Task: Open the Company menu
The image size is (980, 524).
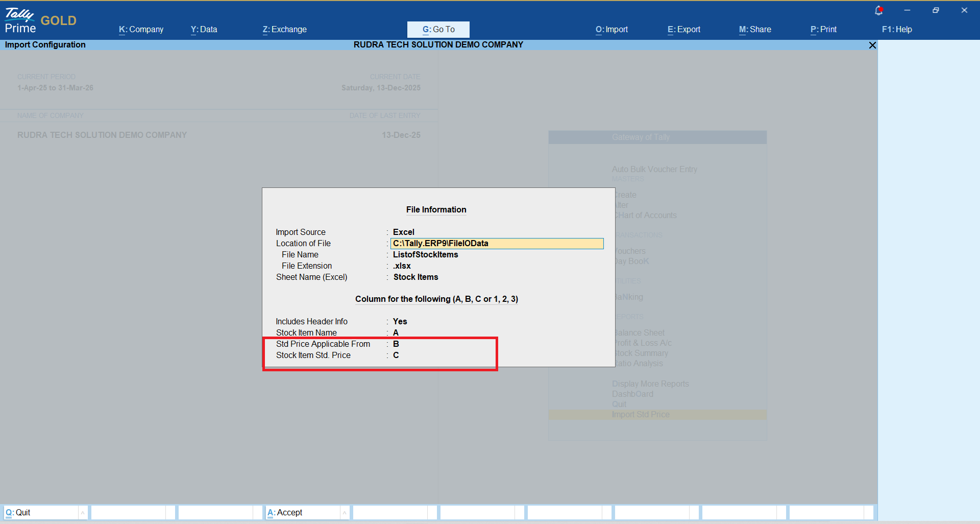Action: point(141,30)
